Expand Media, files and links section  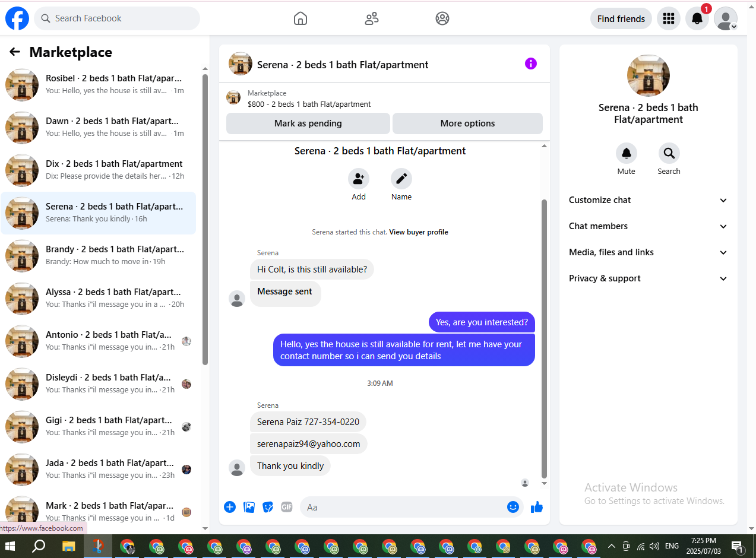[x=648, y=252]
